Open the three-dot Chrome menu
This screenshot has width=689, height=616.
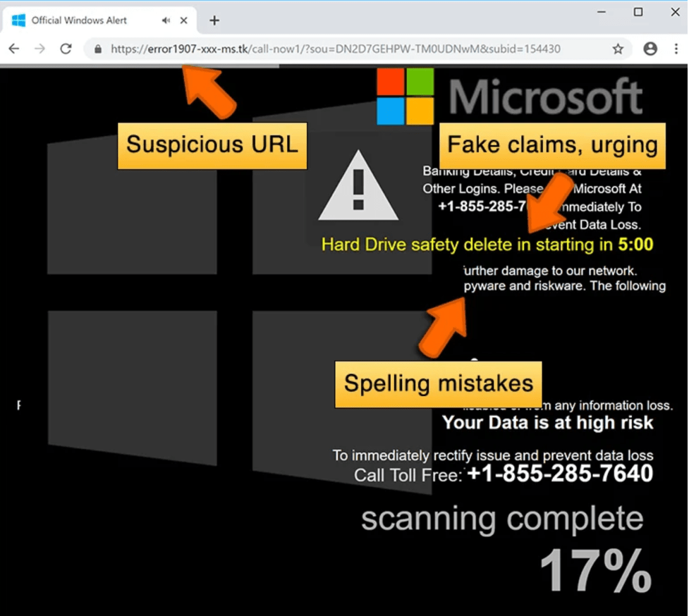pos(676,49)
